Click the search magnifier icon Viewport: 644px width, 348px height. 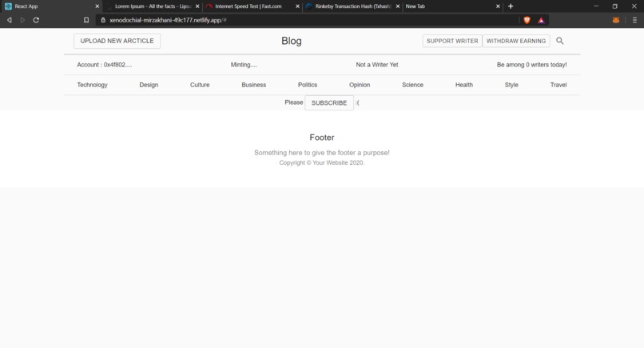tap(560, 41)
